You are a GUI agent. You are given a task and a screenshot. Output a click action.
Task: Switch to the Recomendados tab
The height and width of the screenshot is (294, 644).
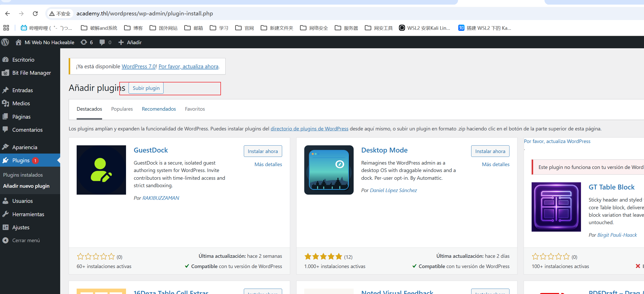[159, 109]
